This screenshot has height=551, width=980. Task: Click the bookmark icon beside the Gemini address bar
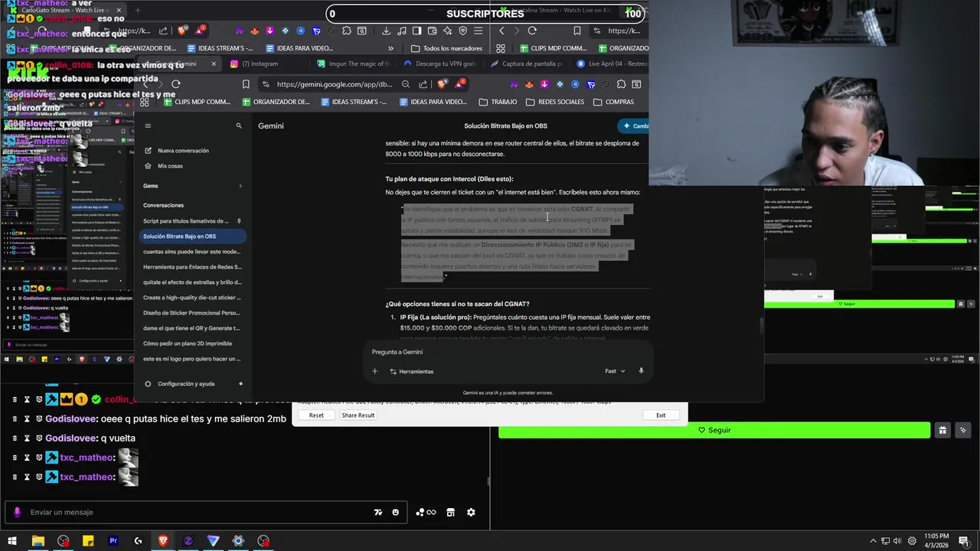(246, 84)
